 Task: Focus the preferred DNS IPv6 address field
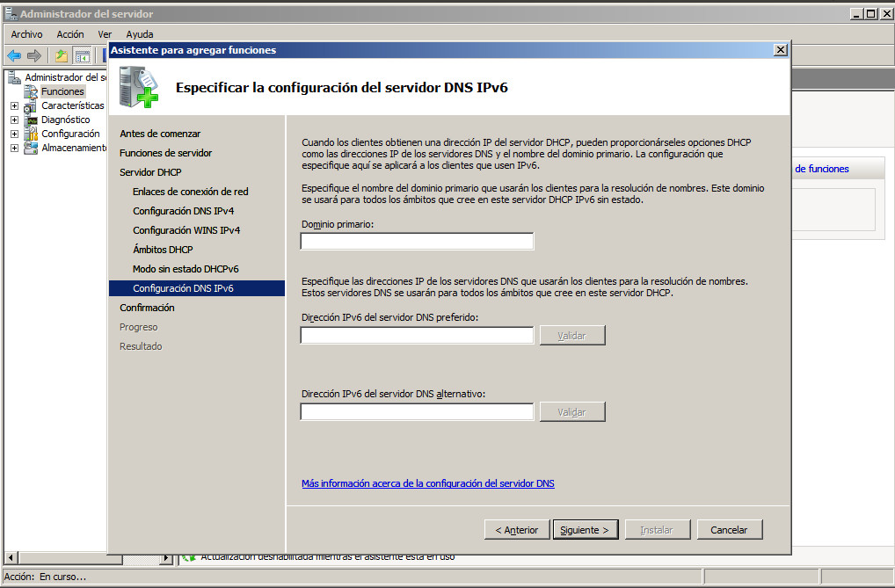coord(417,336)
